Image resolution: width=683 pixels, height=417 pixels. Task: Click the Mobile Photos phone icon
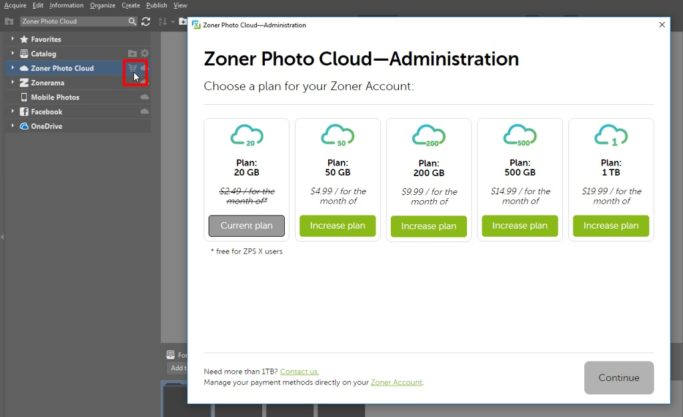pyautogui.click(x=24, y=97)
